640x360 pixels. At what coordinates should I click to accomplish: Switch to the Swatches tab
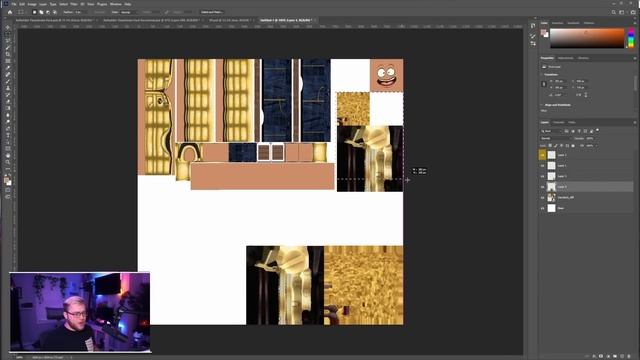coord(557,23)
